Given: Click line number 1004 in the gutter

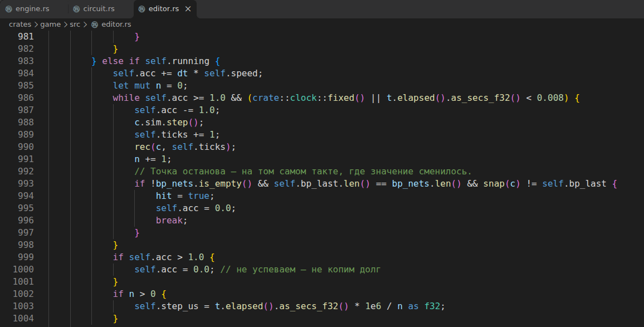Looking at the screenshot, I should (x=23, y=319).
